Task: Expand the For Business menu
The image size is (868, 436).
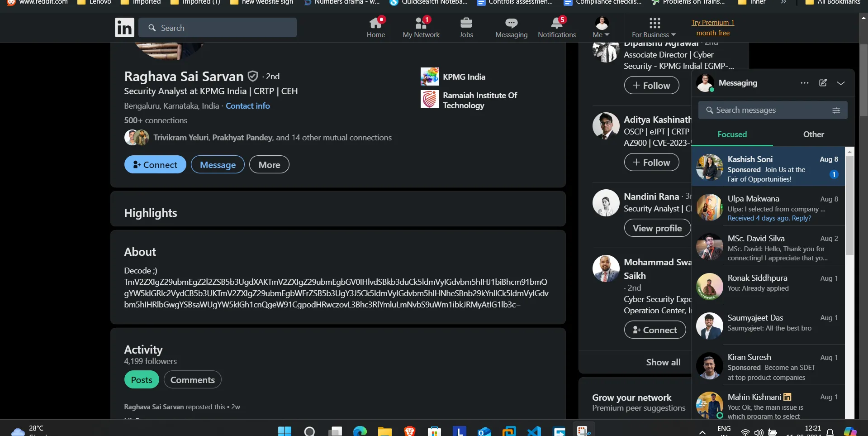Action: tap(654, 28)
